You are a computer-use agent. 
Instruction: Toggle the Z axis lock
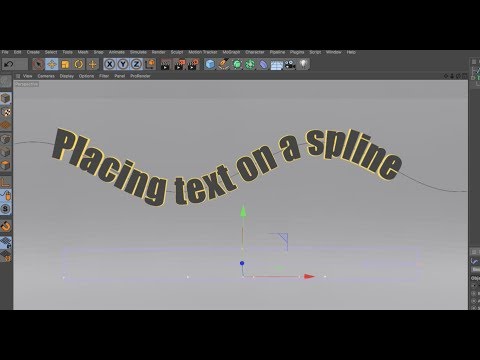(x=136, y=64)
